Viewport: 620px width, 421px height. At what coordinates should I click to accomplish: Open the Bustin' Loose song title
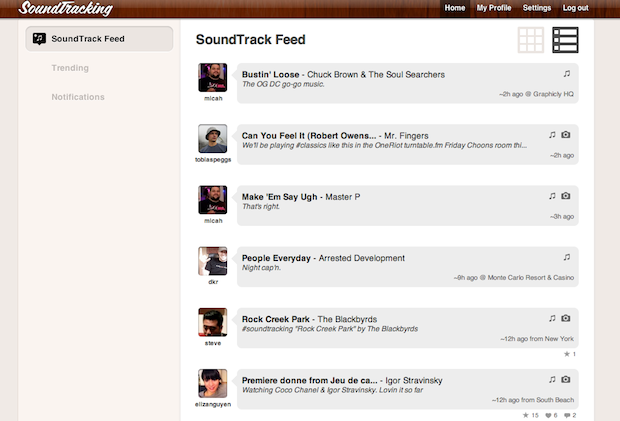[x=272, y=74]
